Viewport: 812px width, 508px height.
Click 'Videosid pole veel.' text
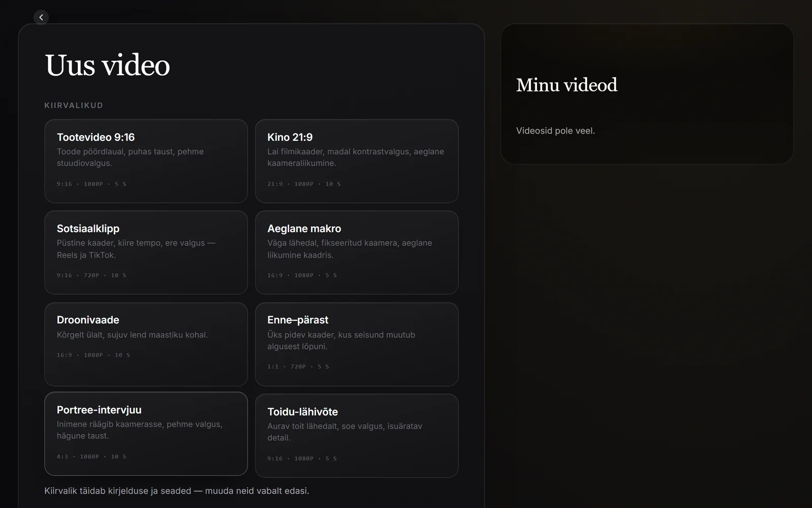556,131
